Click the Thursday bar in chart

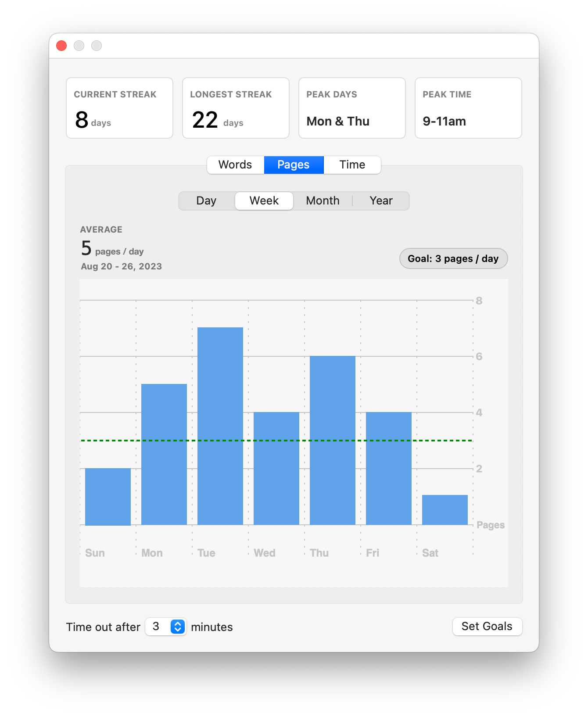pyautogui.click(x=333, y=440)
